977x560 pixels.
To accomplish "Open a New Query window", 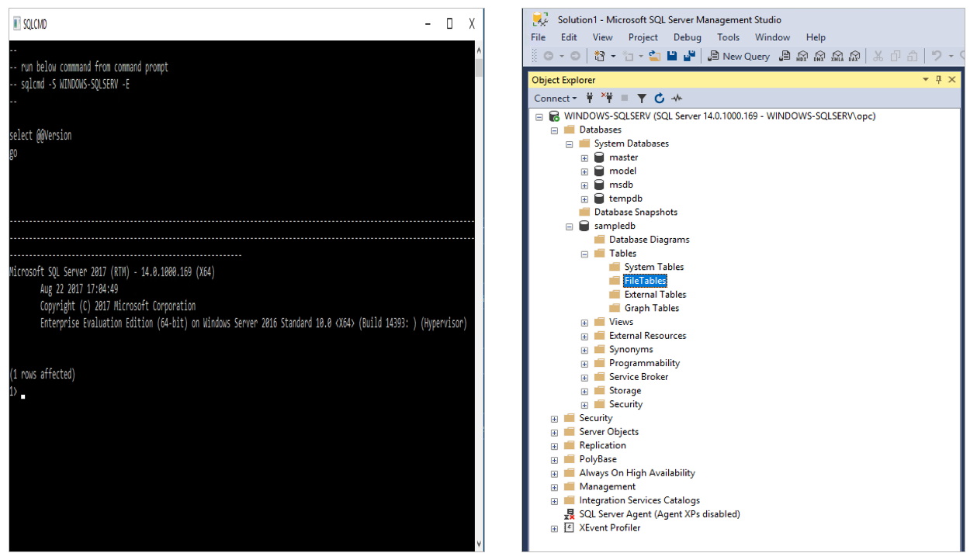I will coord(739,56).
